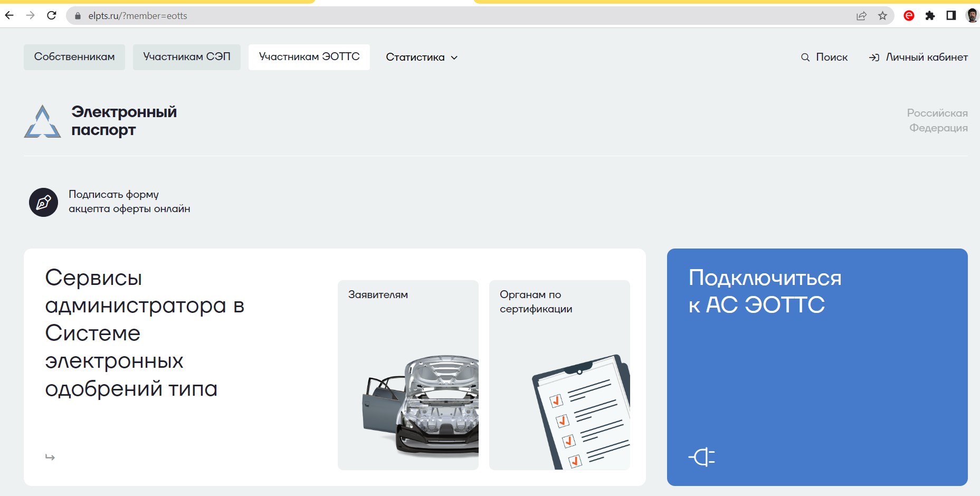This screenshot has width=980, height=496.
Task: Open the Органам по сертификации card
Action: point(559,375)
